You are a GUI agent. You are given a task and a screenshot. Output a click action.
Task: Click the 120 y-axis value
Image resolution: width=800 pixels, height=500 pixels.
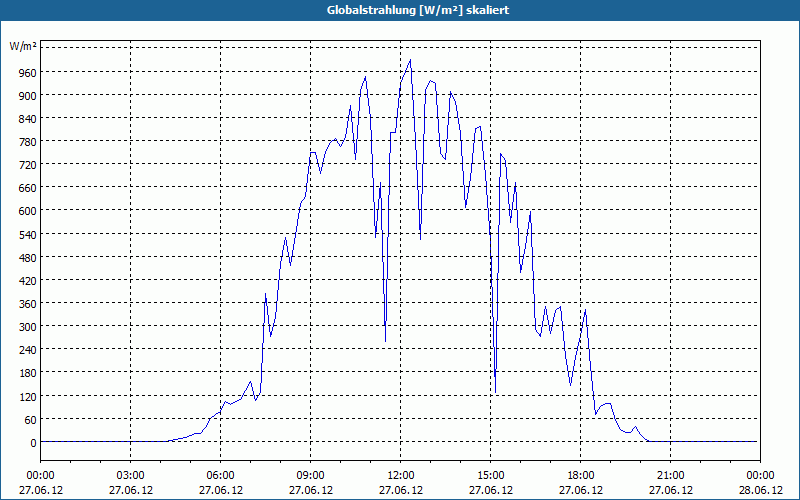coord(28,396)
